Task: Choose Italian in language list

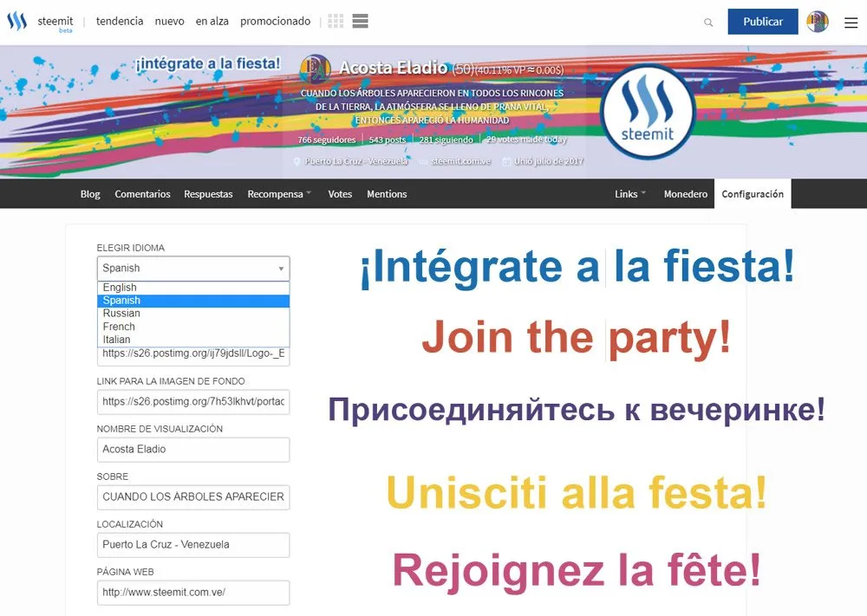Action: tap(193, 340)
